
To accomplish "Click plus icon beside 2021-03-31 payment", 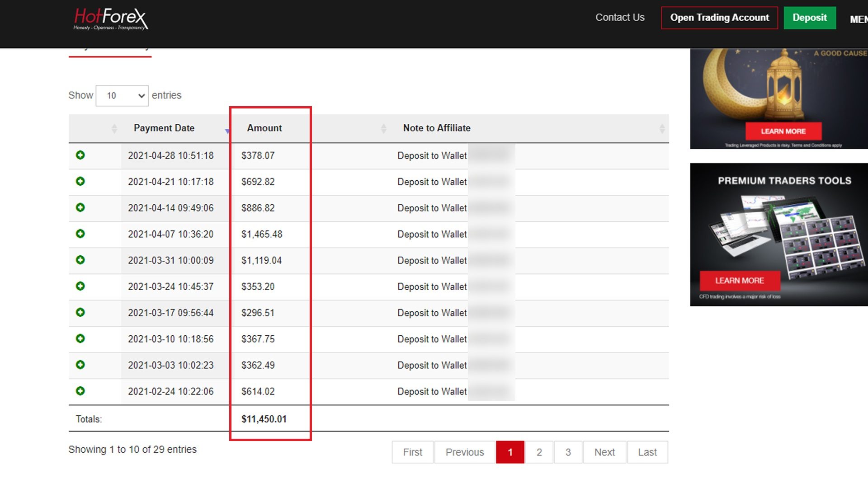I will (x=80, y=260).
